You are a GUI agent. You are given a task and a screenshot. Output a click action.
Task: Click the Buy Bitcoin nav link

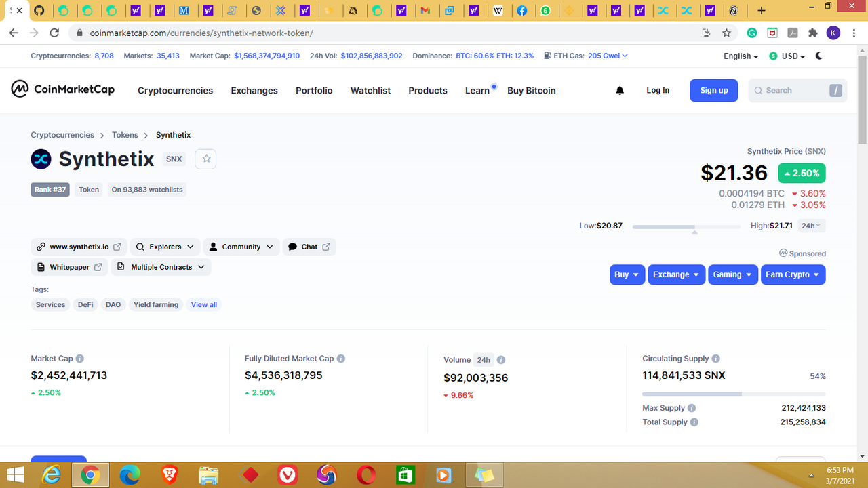tap(532, 90)
